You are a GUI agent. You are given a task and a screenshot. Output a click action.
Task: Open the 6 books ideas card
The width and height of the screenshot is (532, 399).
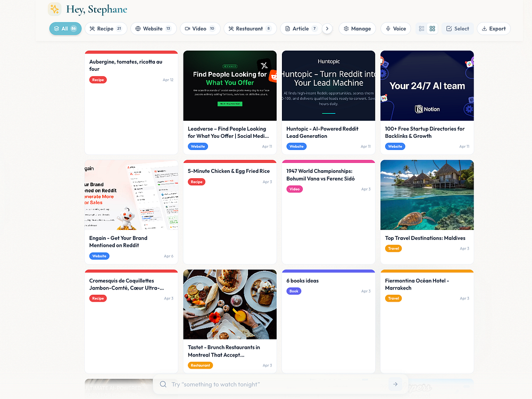[328, 322]
